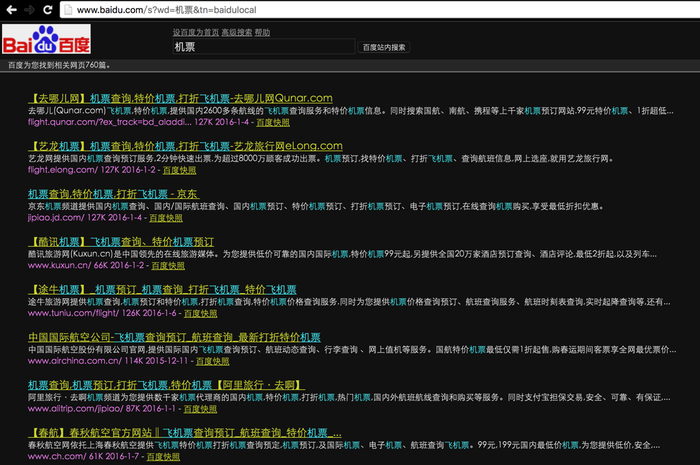Click the JD description starting 京东机票频道
Viewport: 700px width, 465px height.
(x=316, y=206)
